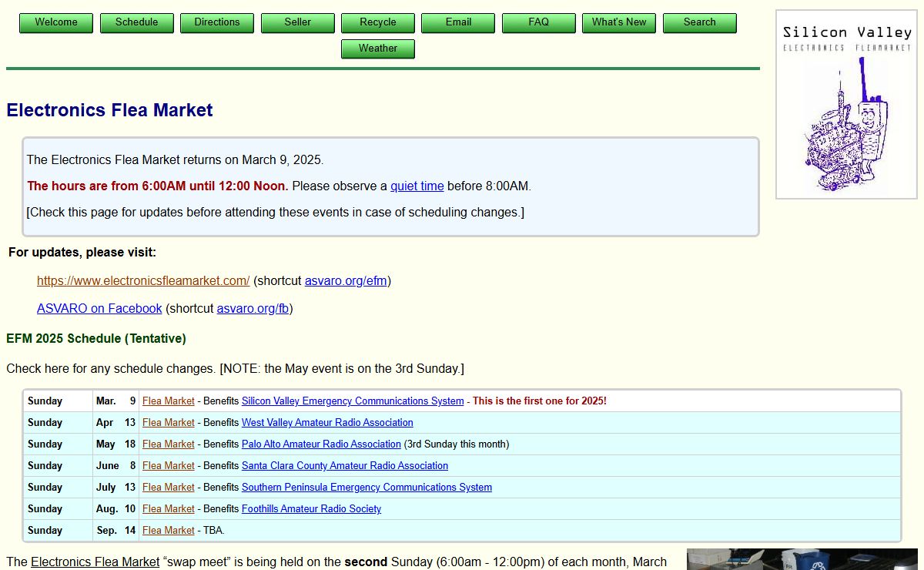Click the EFM 2025 Schedule (Tentative) heading
Image resolution: width=924 pixels, height=570 pixels.
(x=96, y=339)
